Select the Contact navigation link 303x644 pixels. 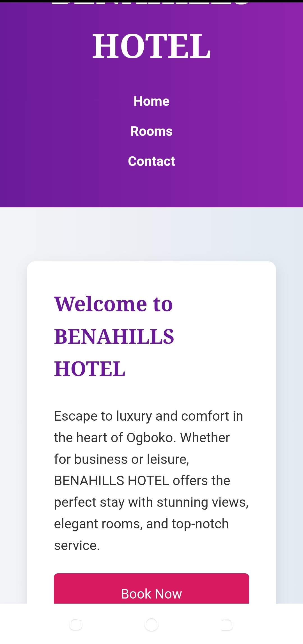click(151, 161)
